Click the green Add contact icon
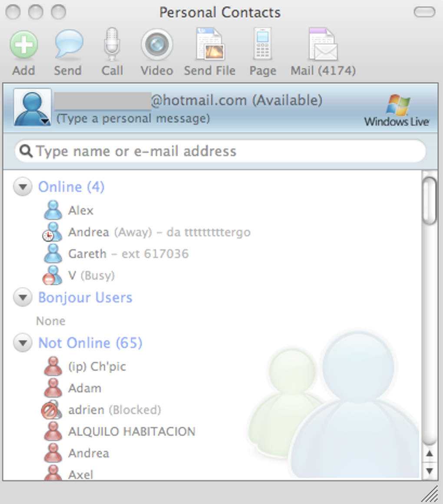 (24, 45)
